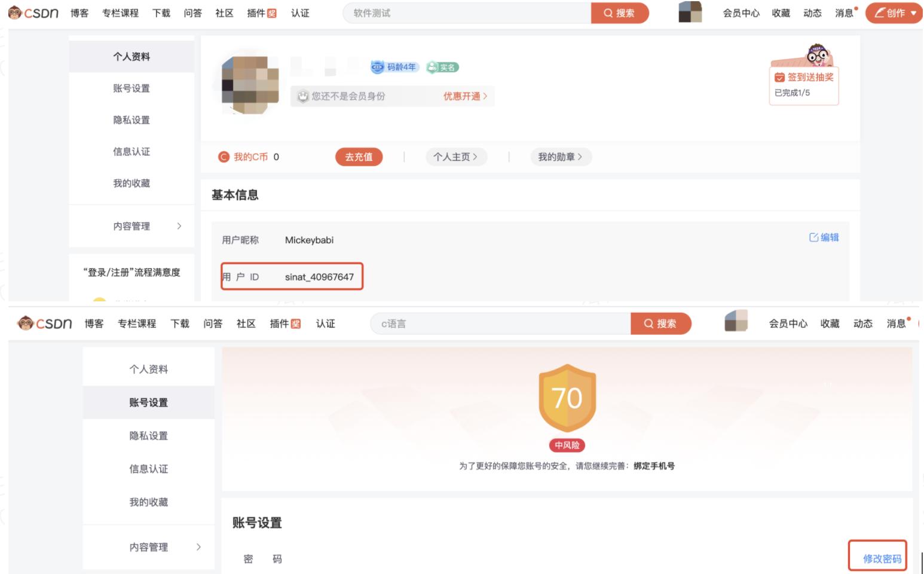Image resolution: width=924 pixels, height=574 pixels.
Task: Click the 实名 verification badge
Action: point(442,67)
